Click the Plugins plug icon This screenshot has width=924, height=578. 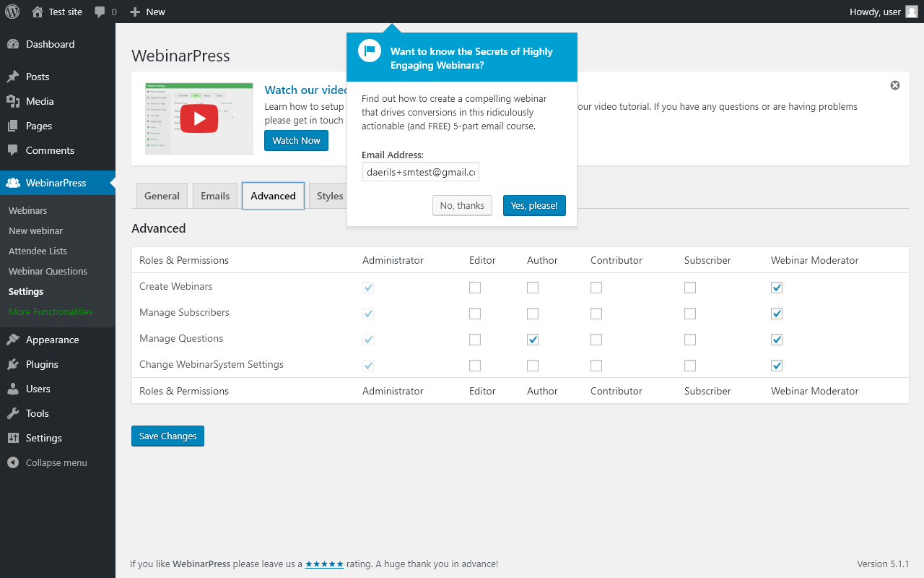pos(13,364)
